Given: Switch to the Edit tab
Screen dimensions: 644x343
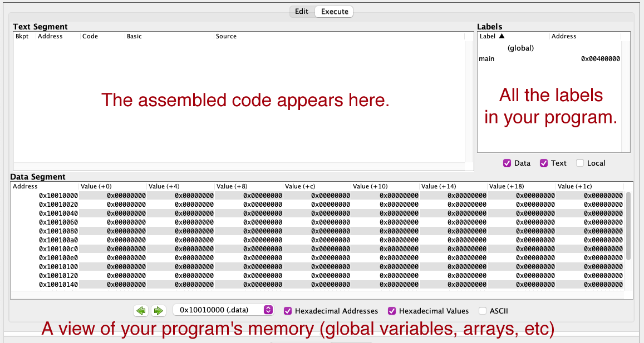Looking at the screenshot, I should point(302,11).
